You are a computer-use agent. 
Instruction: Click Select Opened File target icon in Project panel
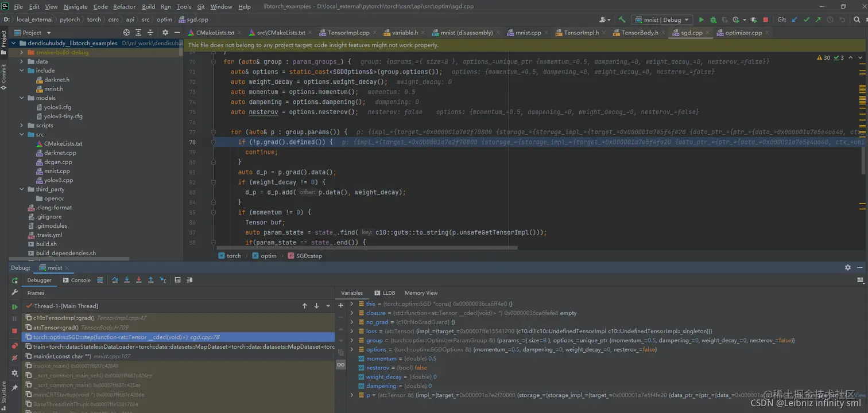coord(126,33)
